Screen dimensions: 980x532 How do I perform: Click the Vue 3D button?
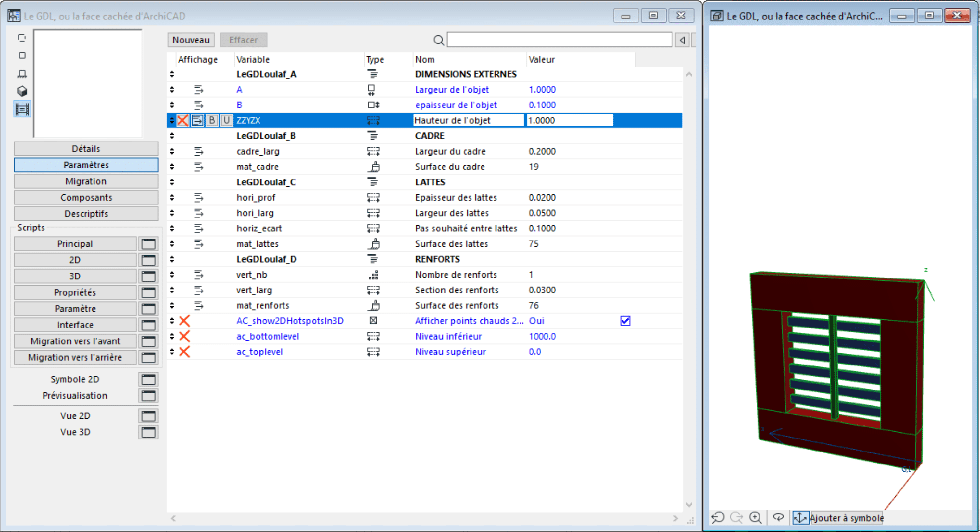(75, 432)
